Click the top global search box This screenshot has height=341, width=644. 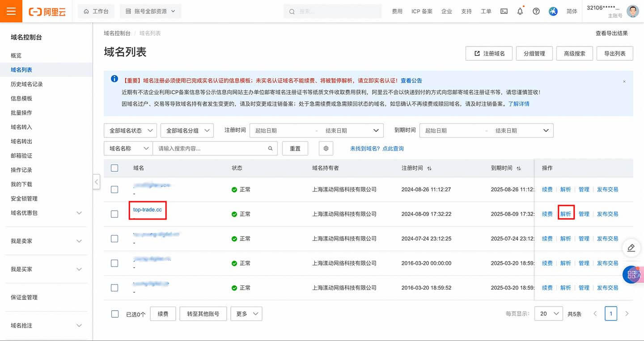coord(332,11)
